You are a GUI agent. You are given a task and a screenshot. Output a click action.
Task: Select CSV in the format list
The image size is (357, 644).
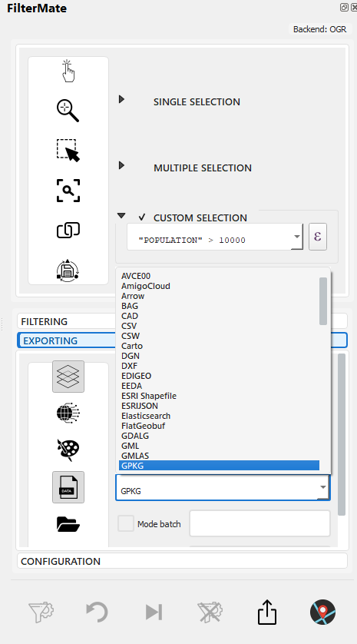pos(219,326)
